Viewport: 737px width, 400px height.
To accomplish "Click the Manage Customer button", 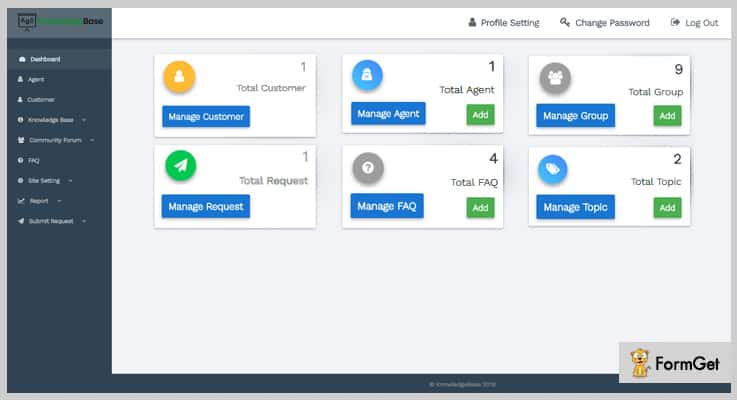I will 206,116.
